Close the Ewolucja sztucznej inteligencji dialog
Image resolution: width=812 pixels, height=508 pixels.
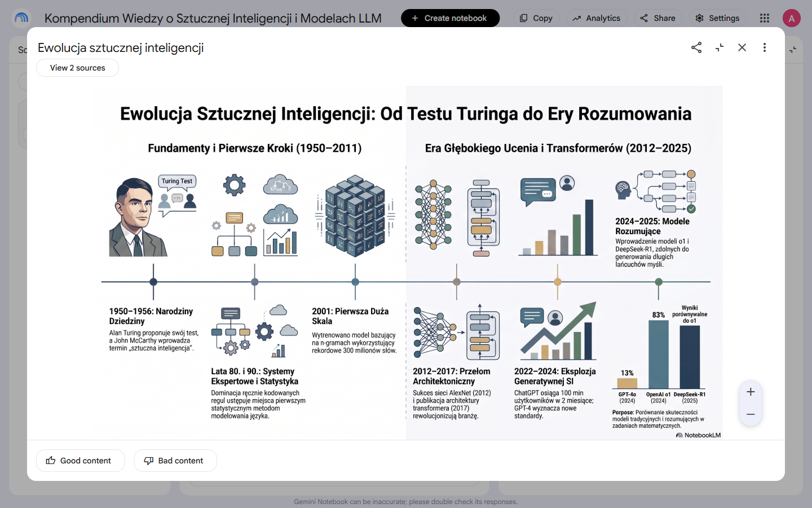(742, 47)
